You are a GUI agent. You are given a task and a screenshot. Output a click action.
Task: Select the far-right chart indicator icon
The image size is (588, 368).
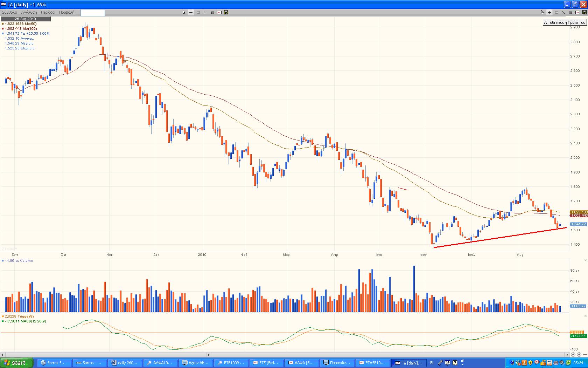point(577,12)
